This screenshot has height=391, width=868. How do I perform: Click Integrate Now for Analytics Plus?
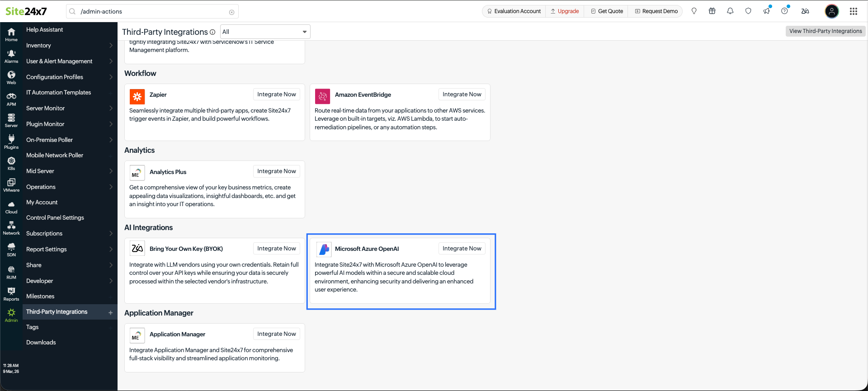[277, 171]
